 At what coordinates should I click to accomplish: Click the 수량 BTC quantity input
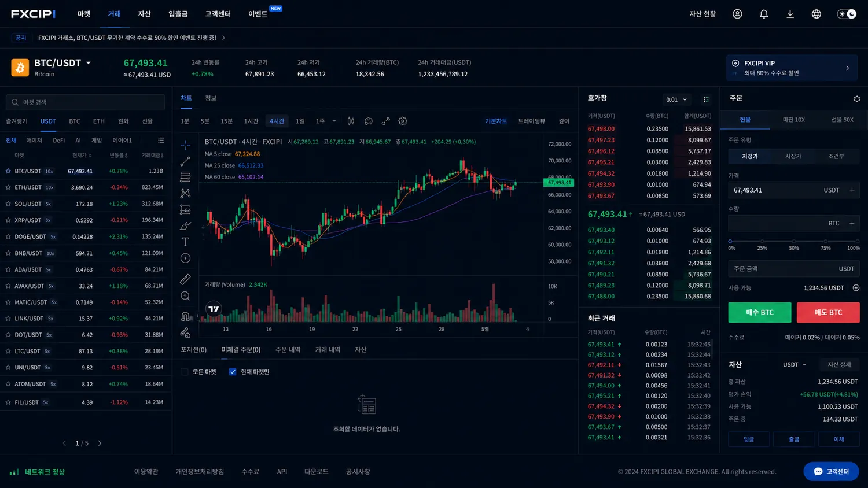pos(794,223)
